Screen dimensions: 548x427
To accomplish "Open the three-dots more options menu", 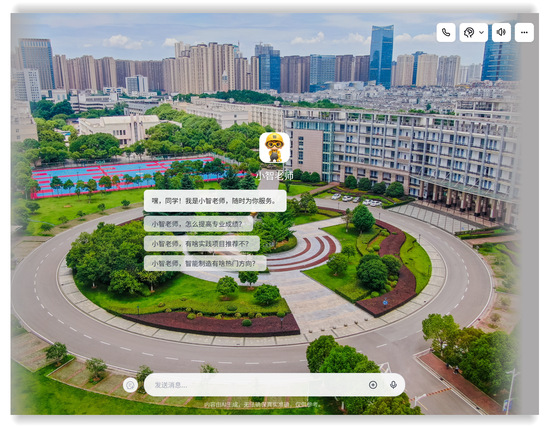I will pyautogui.click(x=524, y=32).
